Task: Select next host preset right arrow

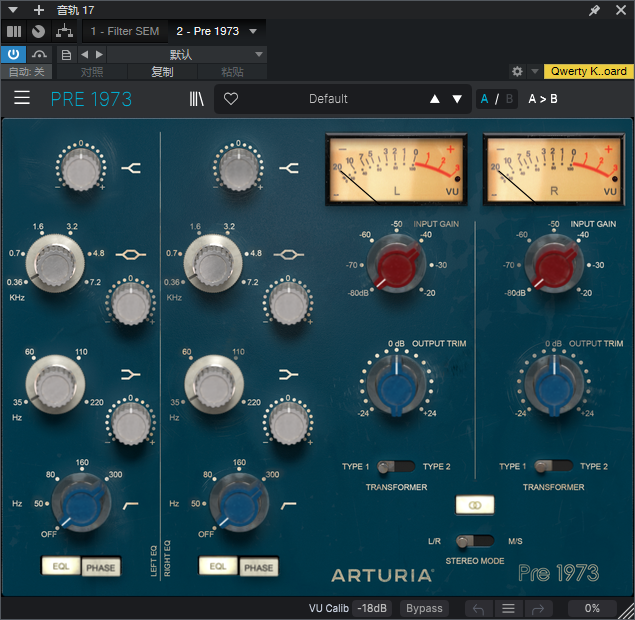Action: click(x=99, y=54)
